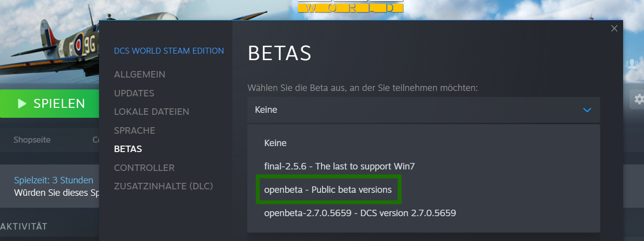Screen dimensions: 644x241
Task: Open the SPRACHE language section
Action: [134, 131]
